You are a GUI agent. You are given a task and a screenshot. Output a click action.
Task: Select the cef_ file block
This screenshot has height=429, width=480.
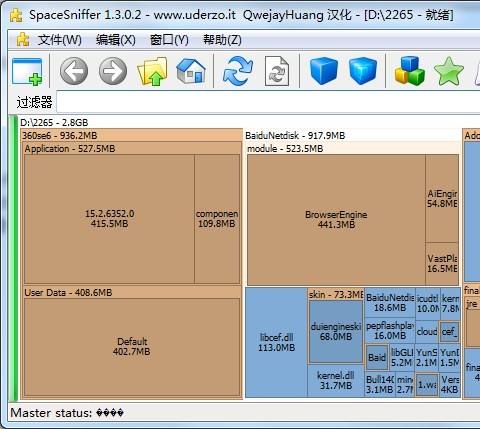(x=449, y=332)
